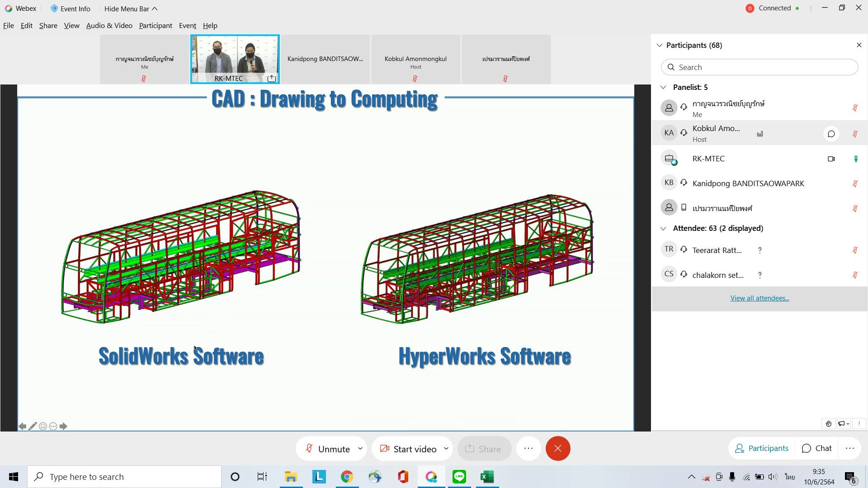Open Windows notification center

[850, 477]
